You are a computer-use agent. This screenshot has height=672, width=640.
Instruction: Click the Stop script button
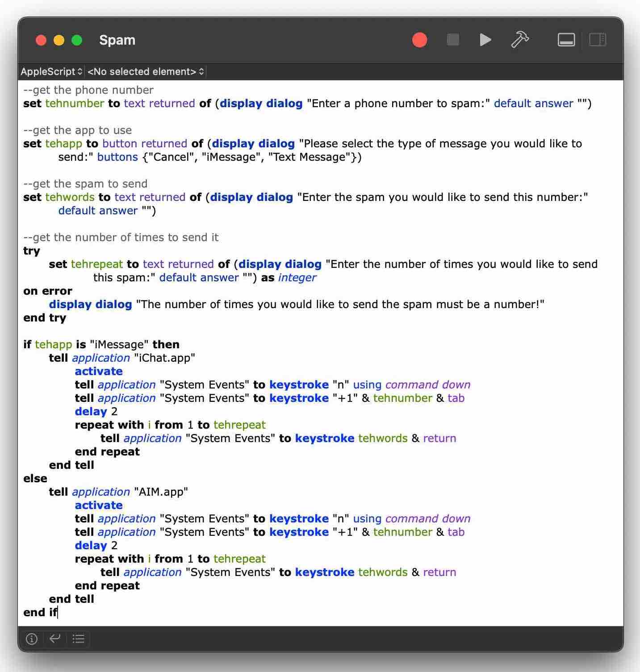[x=453, y=40]
